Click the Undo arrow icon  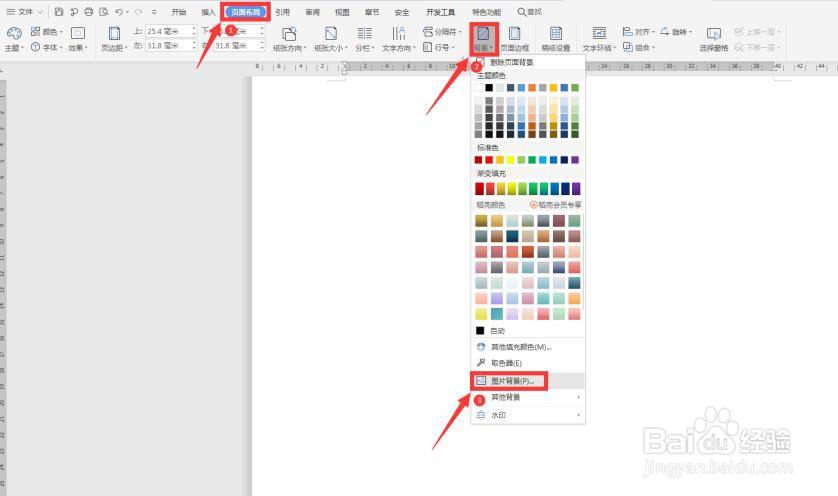click(119, 11)
